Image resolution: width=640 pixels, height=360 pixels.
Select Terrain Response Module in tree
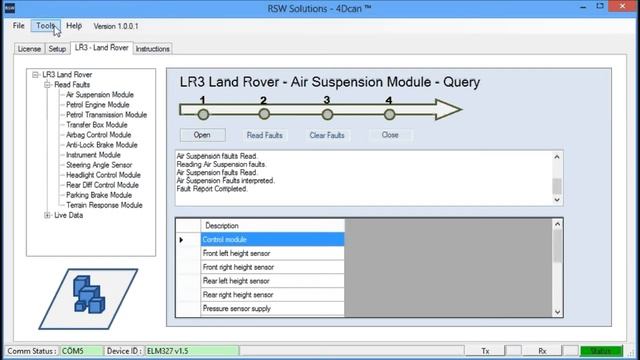coord(104,205)
